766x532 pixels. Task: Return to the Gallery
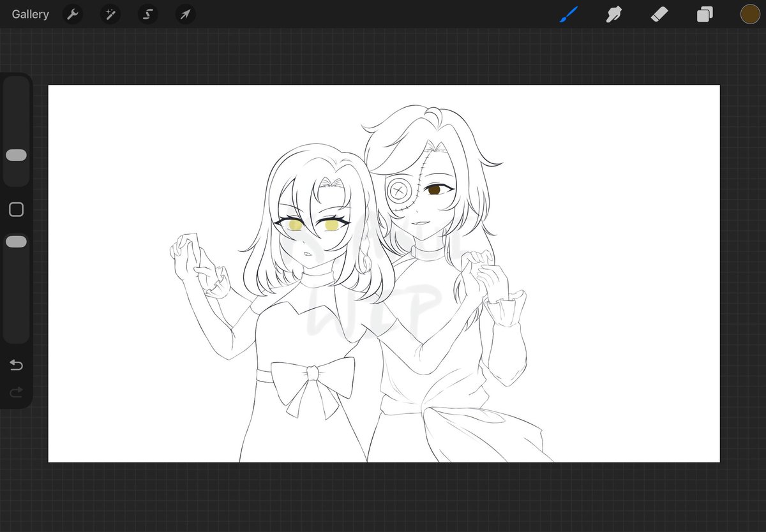point(29,14)
